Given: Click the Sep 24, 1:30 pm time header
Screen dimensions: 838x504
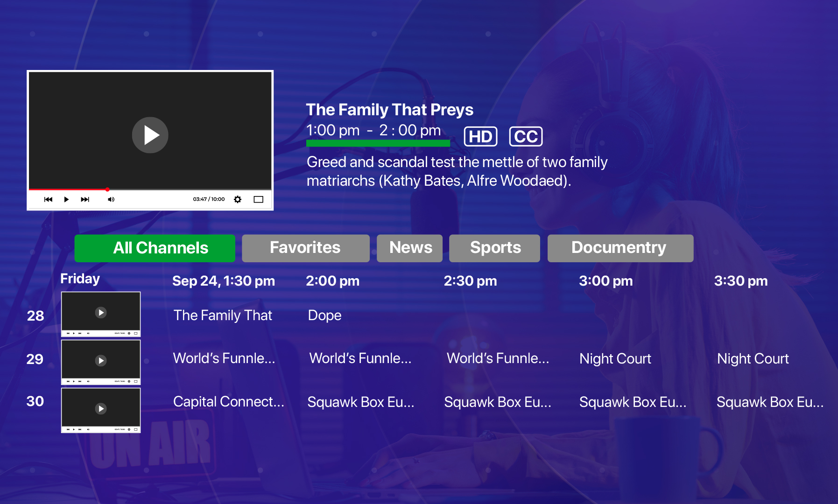Looking at the screenshot, I should tap(224, 281).
